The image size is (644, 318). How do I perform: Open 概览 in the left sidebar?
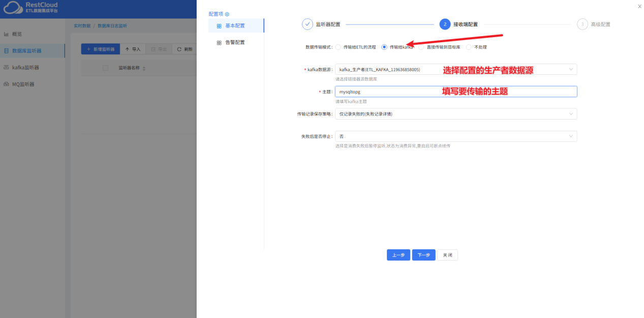point(32,34)
